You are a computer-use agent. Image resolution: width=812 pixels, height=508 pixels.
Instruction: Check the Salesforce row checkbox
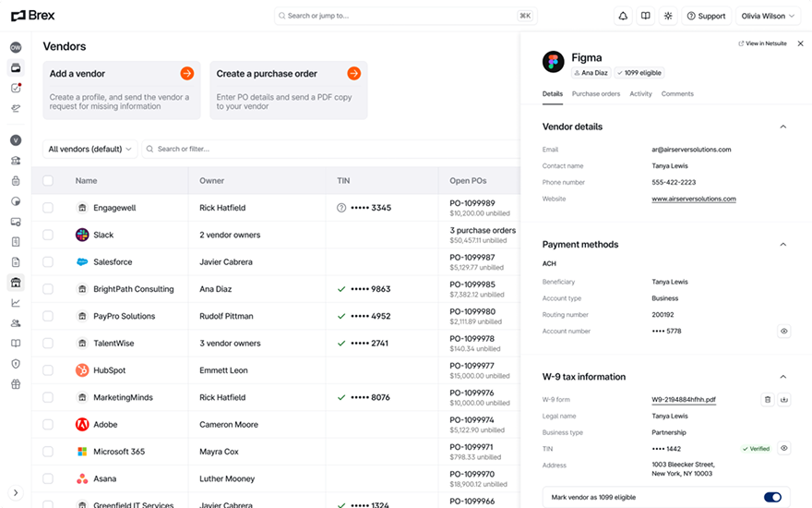pyautogui.click(x=48, y=261)
